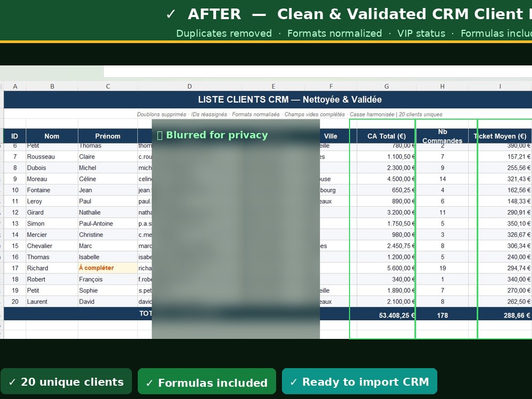Click the ID cell '13'
Viewport: 532px width, 399px height.
tap(15, 223)
